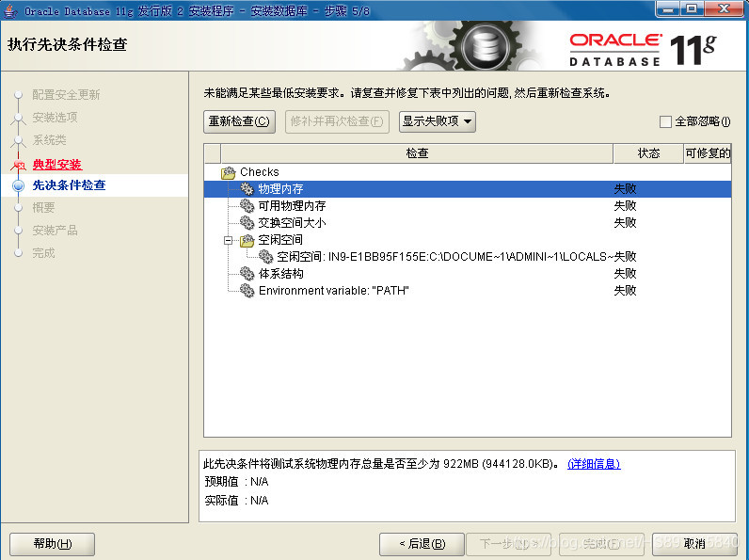Go to 典型安装 step link

tap(57, 165)
